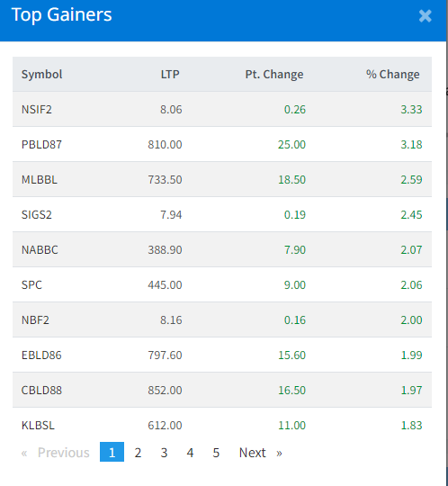Select the MLBBL symbol
The image size is (448, 486).
(40, 179)
